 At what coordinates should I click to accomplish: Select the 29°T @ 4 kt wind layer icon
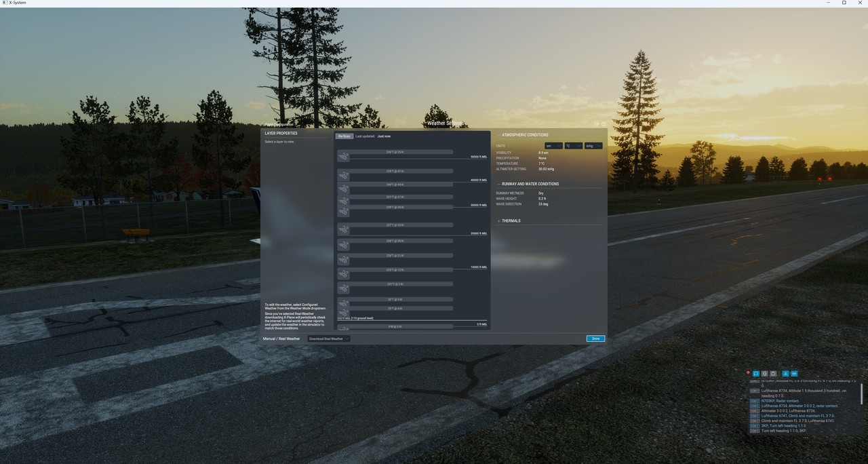coord(344,312)
